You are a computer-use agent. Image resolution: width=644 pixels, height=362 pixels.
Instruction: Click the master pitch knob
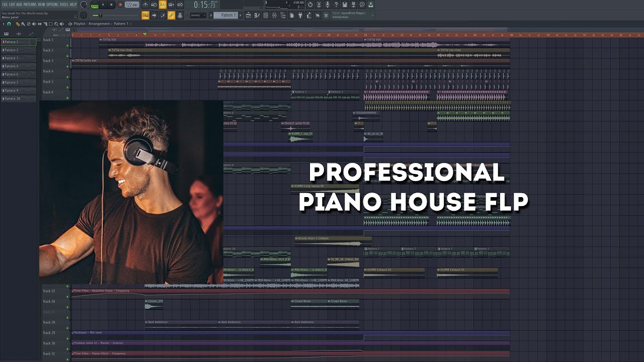point(84,15)
